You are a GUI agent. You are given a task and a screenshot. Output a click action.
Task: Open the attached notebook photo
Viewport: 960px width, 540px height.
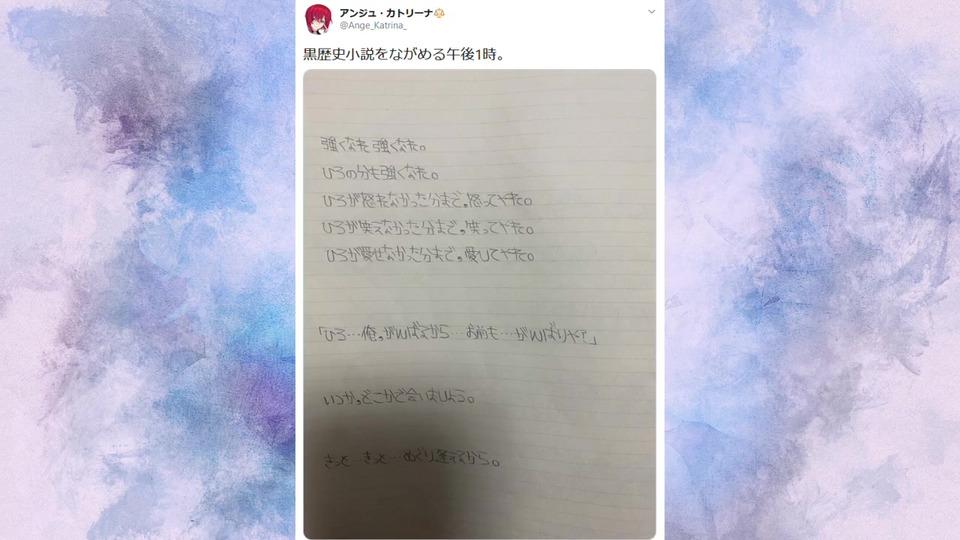click(x=479, y=304)
